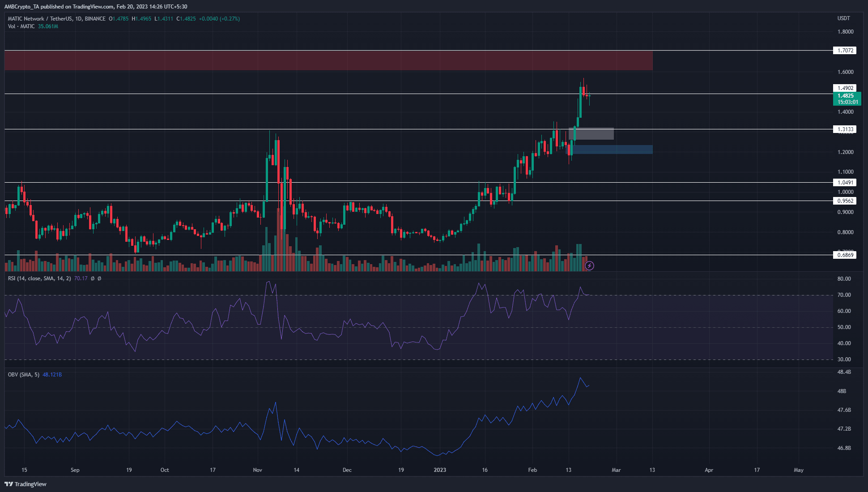
Task: Click the OBV value 48.121B
Action: pyautogui.click(x=52, y=375)
